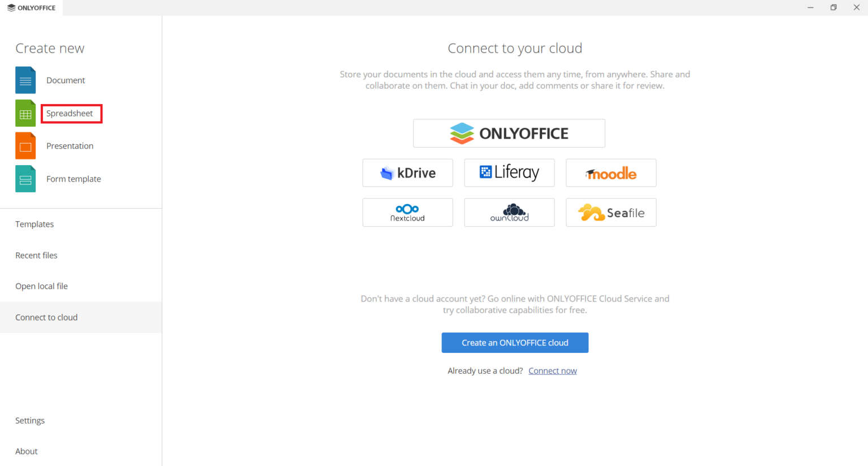Open the About page
This screenshot has height=466, width=868.
27,451
